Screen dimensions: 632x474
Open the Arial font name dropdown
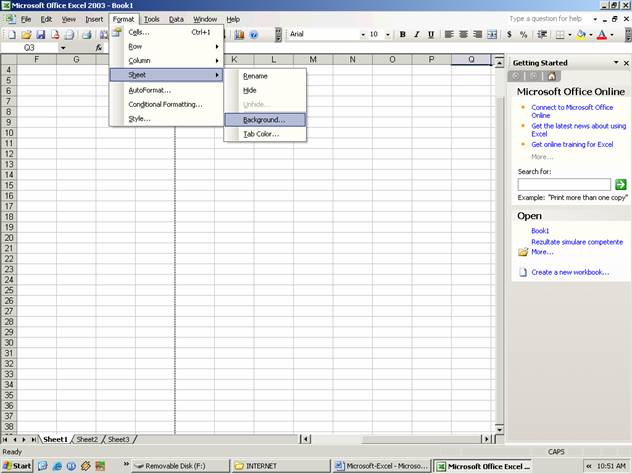363,35
